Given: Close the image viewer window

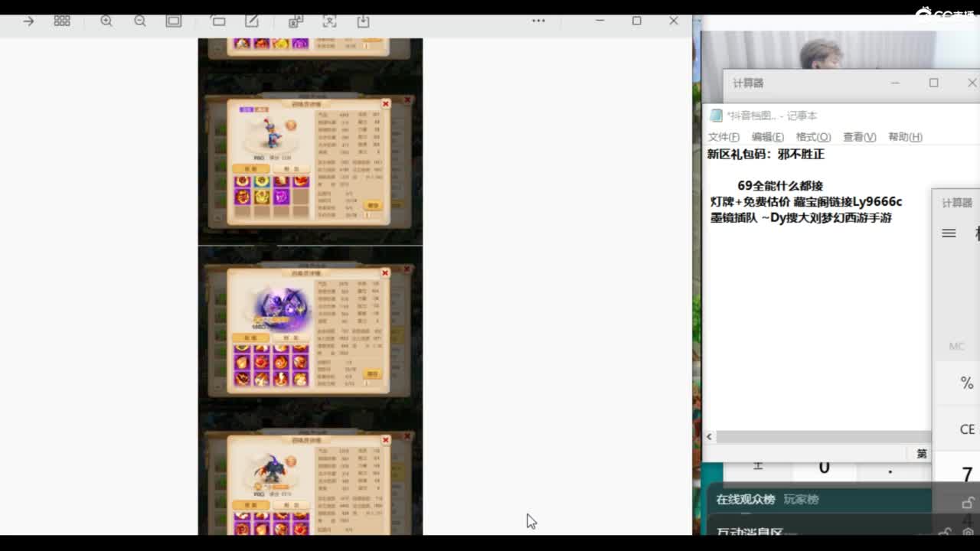Looking at the screenshot, I should tap(674, 21).
